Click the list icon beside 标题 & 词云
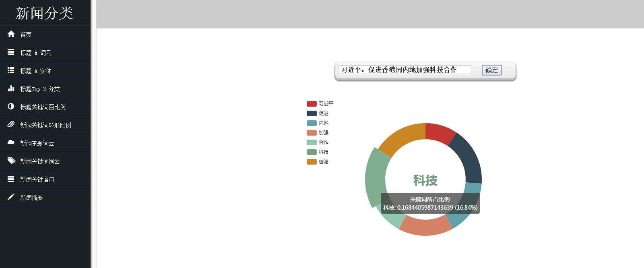644x268 pixels. [x=11, y=52]
